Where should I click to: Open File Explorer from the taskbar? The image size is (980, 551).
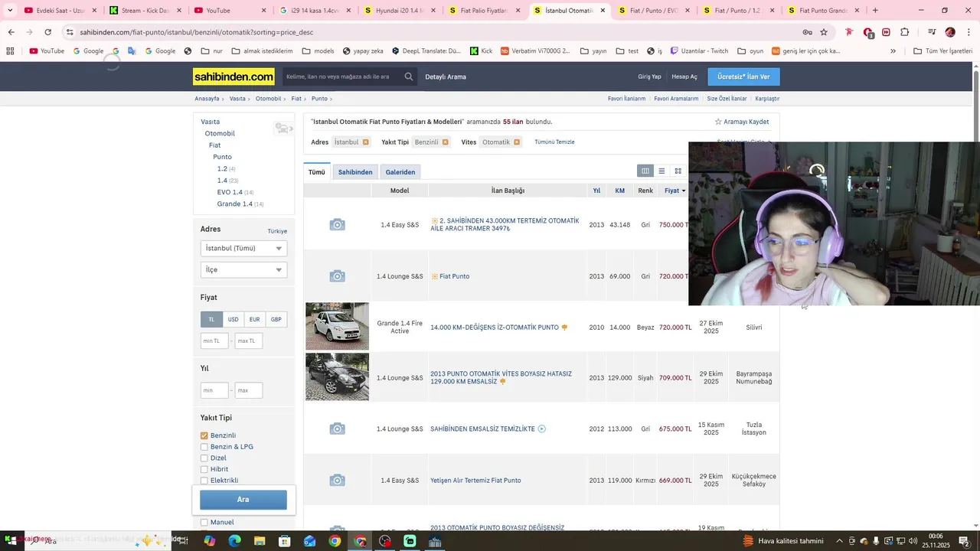click(x=260, y=541)
